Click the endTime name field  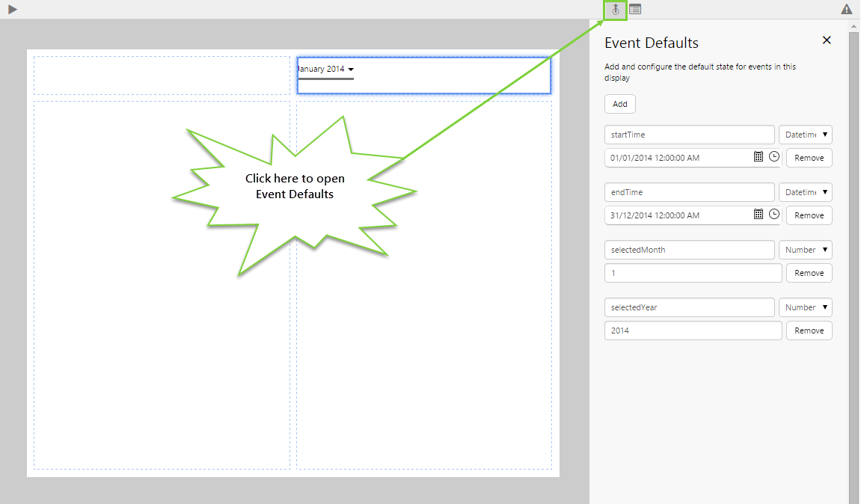click(689, 192)
